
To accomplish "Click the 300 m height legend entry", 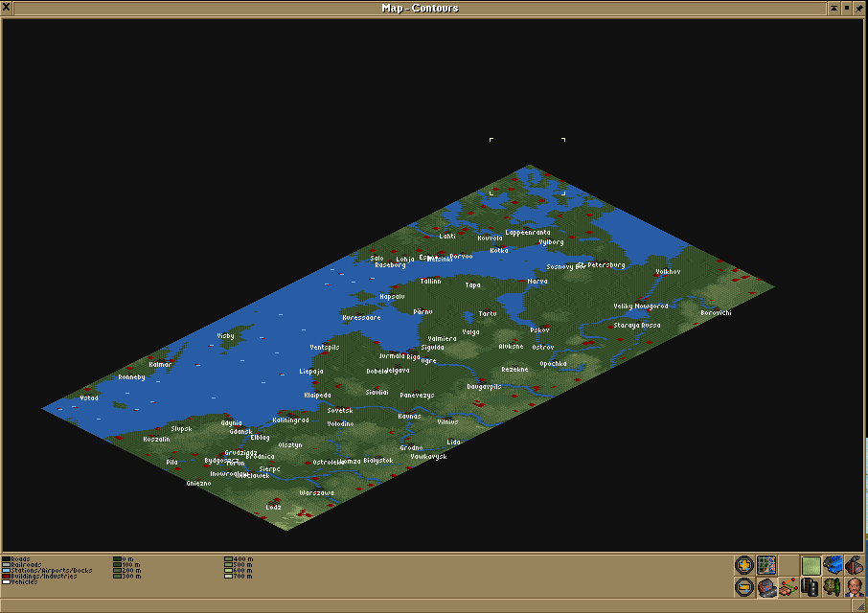I will click(126, 577).
